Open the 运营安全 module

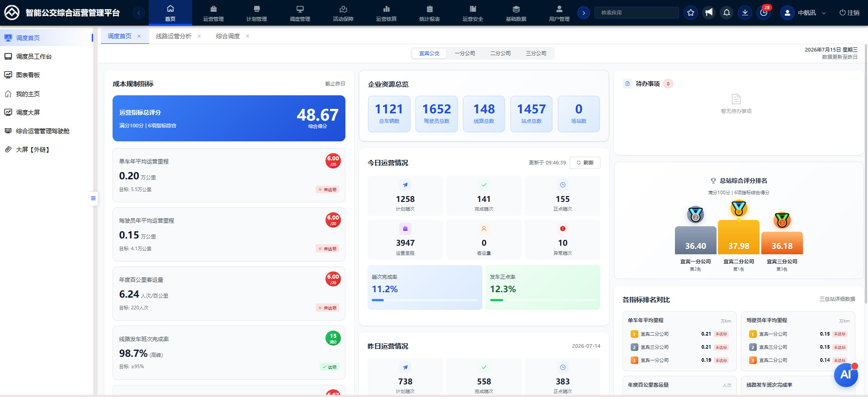click(473, 13)
